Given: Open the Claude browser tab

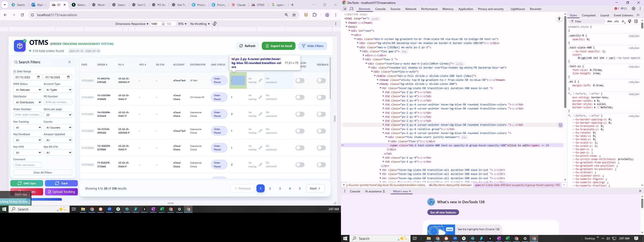Looking at the screenshot, I should tap(239, 5).
